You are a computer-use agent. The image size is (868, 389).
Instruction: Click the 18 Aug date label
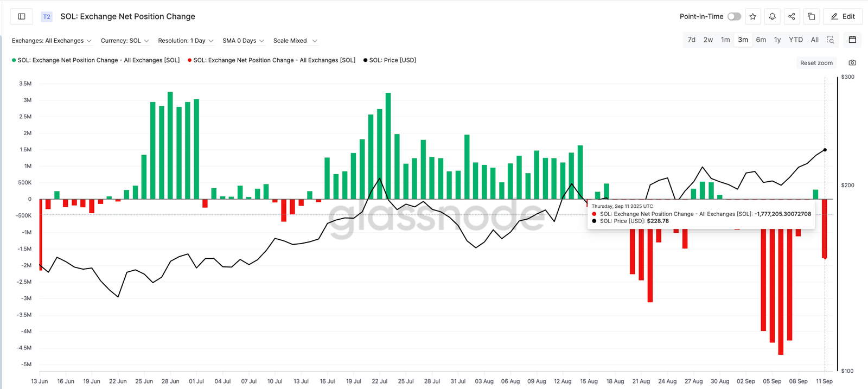[x=615, y=381]
